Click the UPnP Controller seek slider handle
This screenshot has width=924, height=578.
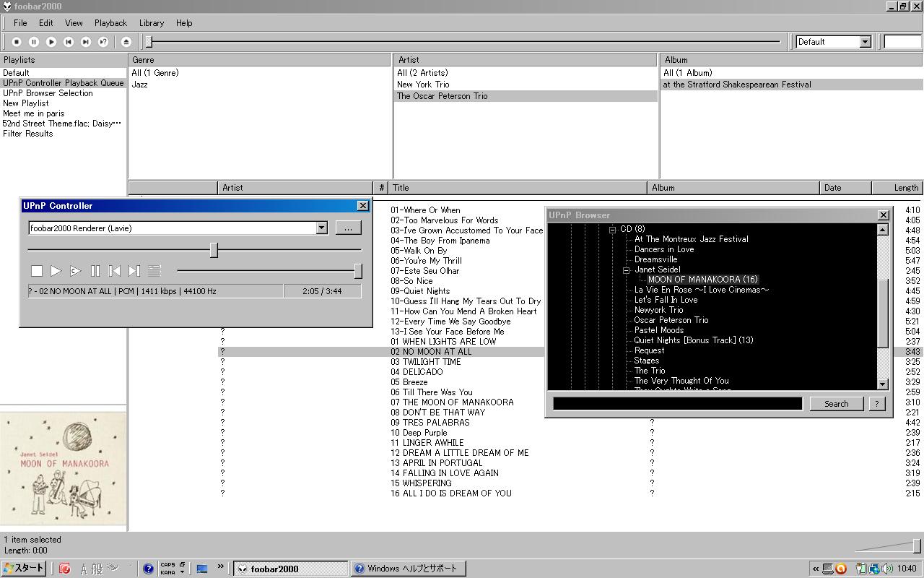[214, 250]
